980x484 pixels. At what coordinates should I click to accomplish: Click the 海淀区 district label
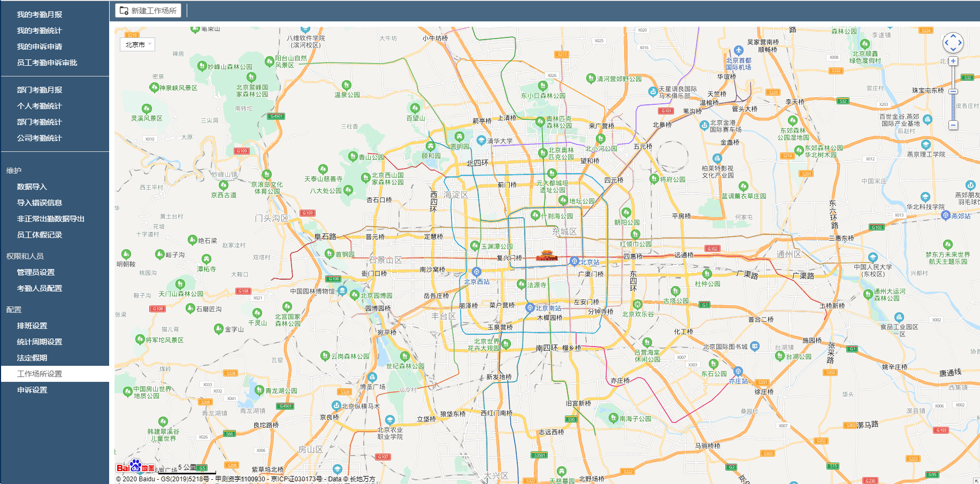pos(455,195)
